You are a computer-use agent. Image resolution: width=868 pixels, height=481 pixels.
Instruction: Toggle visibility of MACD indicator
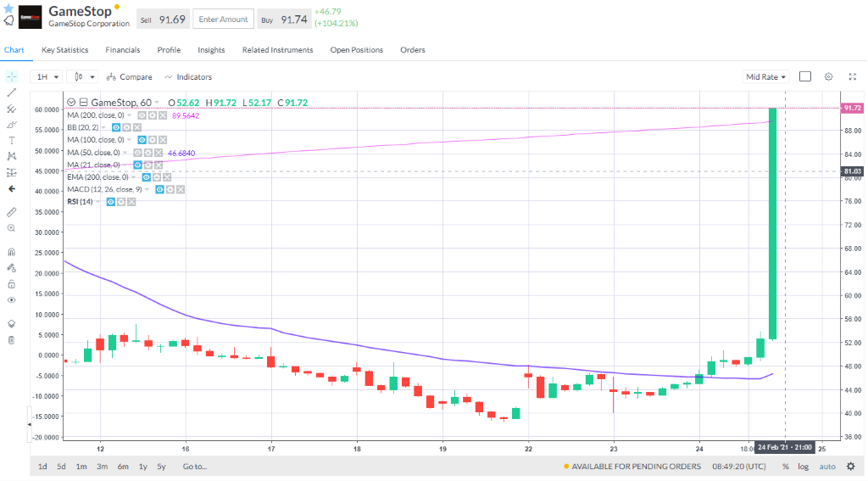tap(159, 189)
